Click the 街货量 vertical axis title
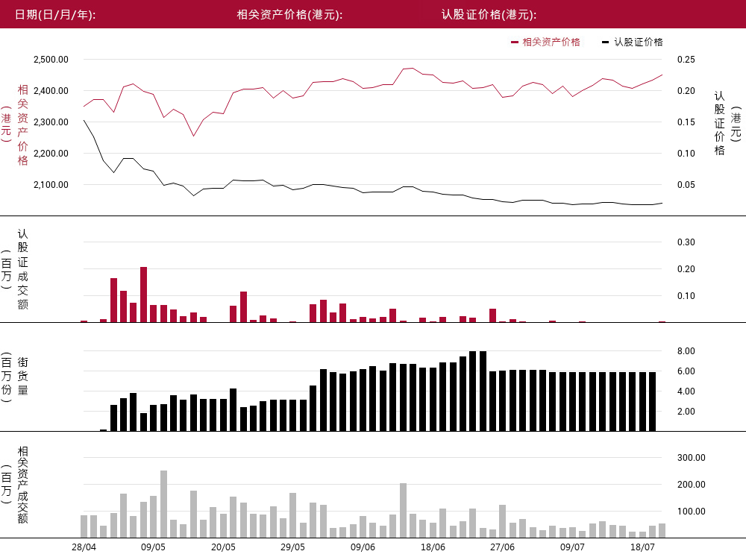This screenshot has width=746, height=560. (22, 376)
